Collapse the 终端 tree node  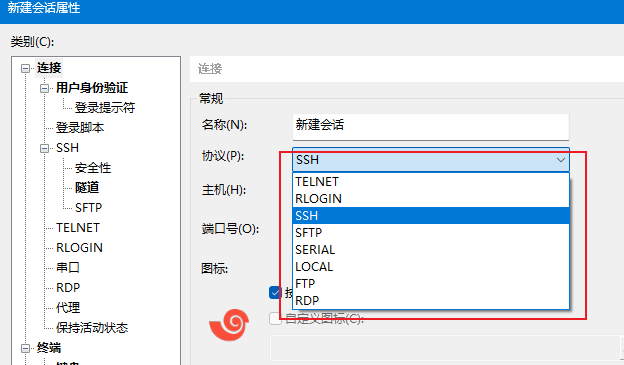point(25,349)
